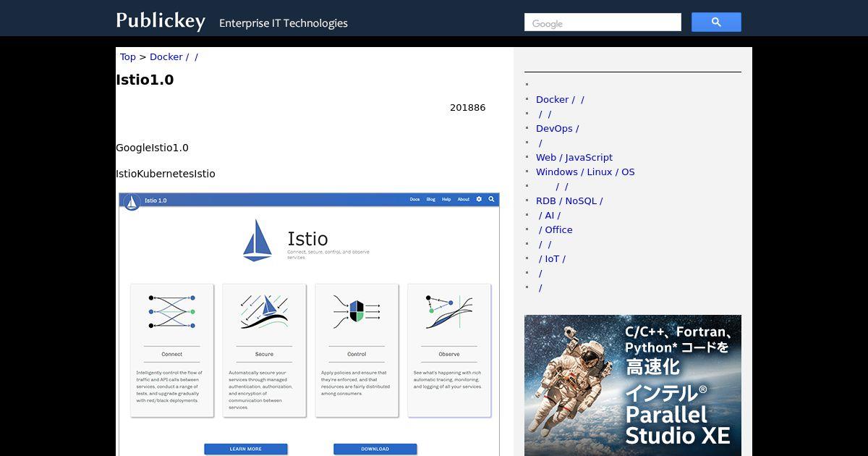Screen dimensions: 868x456
Task: Click the Observe label in card
Action: tap(449, 354)
